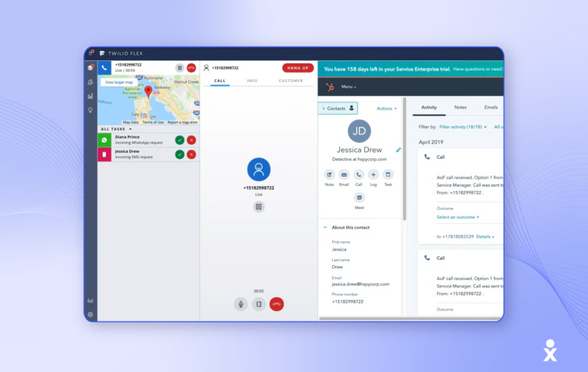
Task: Open the lightbulb insights sidebar icon
Action: point(91,110)
